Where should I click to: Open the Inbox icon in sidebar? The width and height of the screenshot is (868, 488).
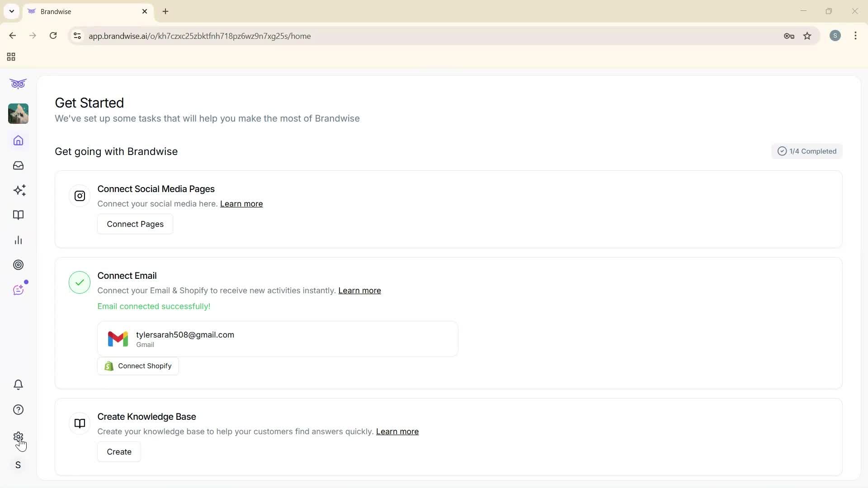click(x=18, y=165)
